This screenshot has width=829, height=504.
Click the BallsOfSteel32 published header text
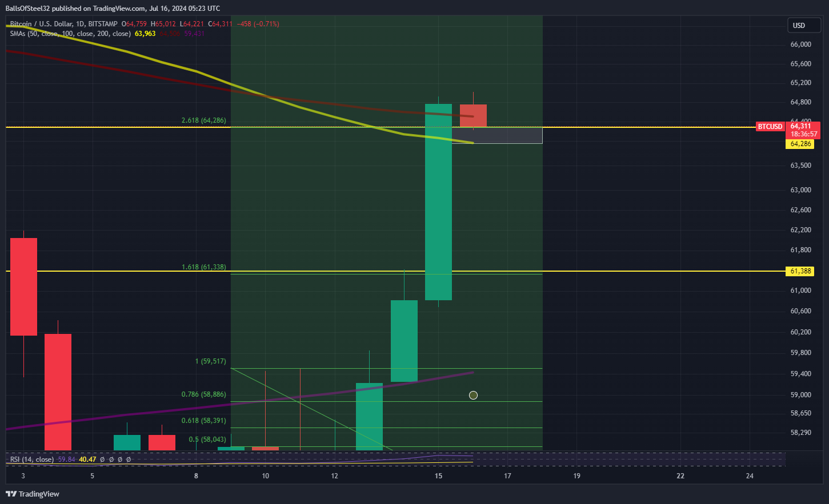(113, 9)
